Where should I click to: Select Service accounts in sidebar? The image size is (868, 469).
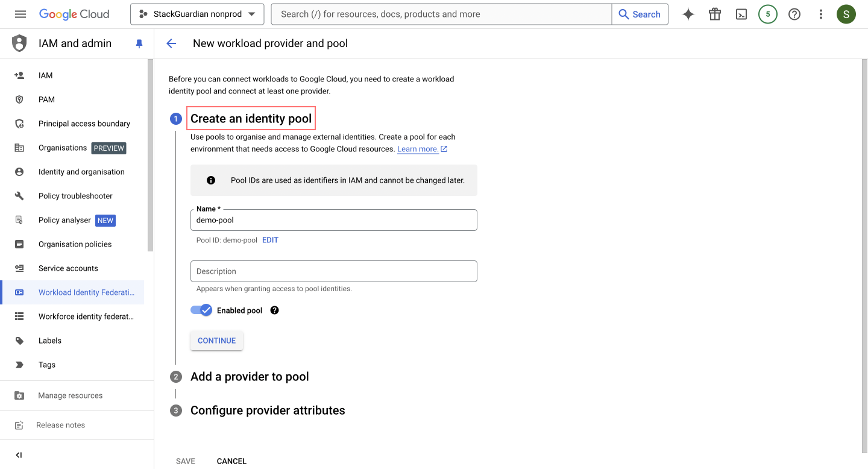coord(68,268)
